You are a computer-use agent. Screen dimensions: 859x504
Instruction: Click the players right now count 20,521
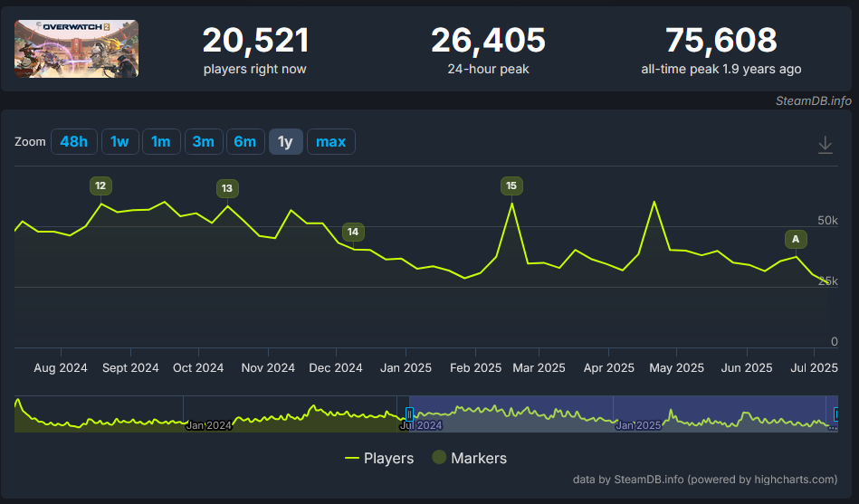point(256,41)
